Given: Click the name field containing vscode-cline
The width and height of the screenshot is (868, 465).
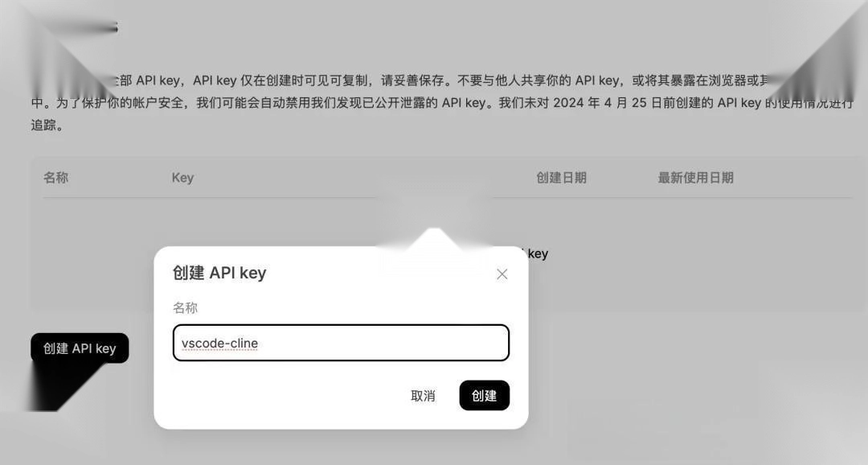Looking at the screenshot, I should (x=341, y=343).
